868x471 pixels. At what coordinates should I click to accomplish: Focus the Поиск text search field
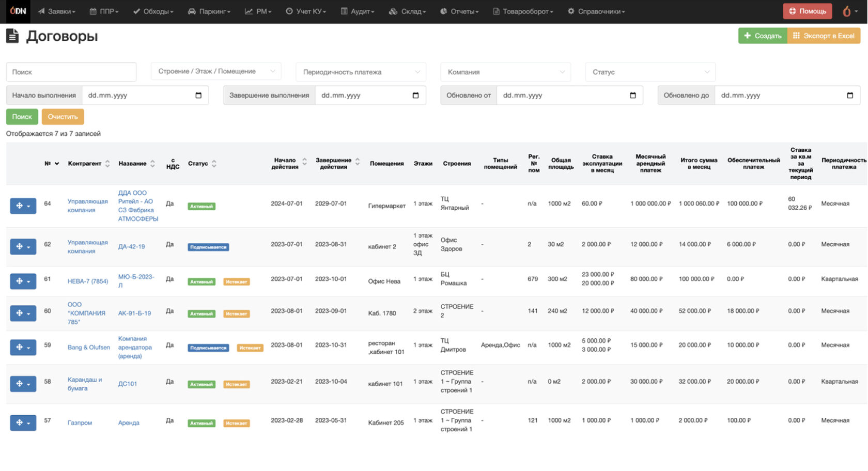point(71,72)
